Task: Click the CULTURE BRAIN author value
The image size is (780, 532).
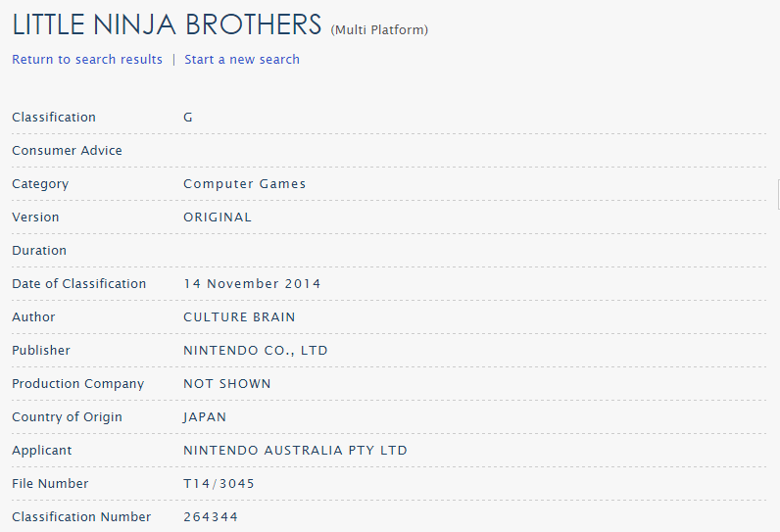Action: pyautogui.click(x=239, y=317)
